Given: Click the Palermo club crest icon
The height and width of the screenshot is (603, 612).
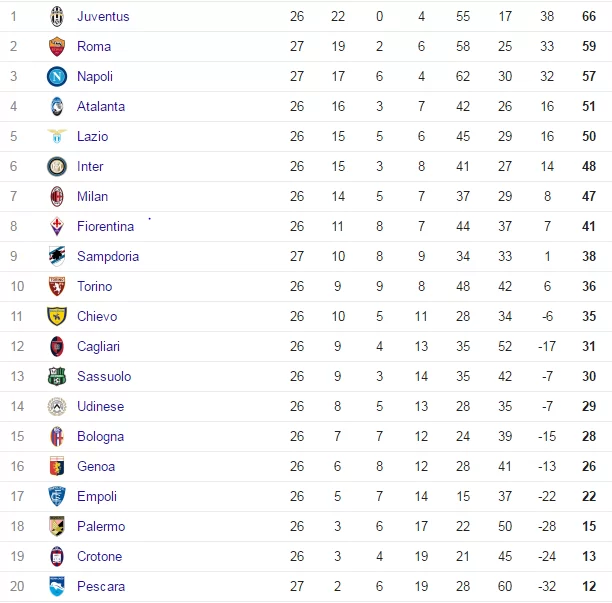Looking at the screenshot, I should point(56,526).
